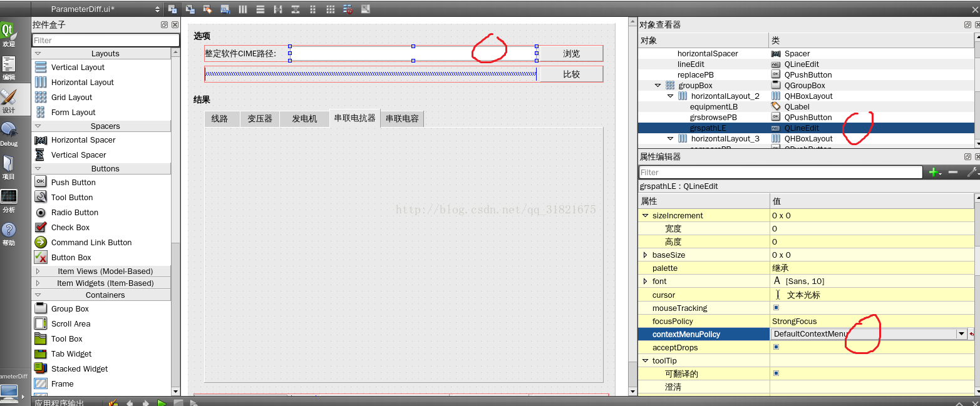Collapse the Spacers category
This screenshot has height=406, width=980.
point(38,126)
